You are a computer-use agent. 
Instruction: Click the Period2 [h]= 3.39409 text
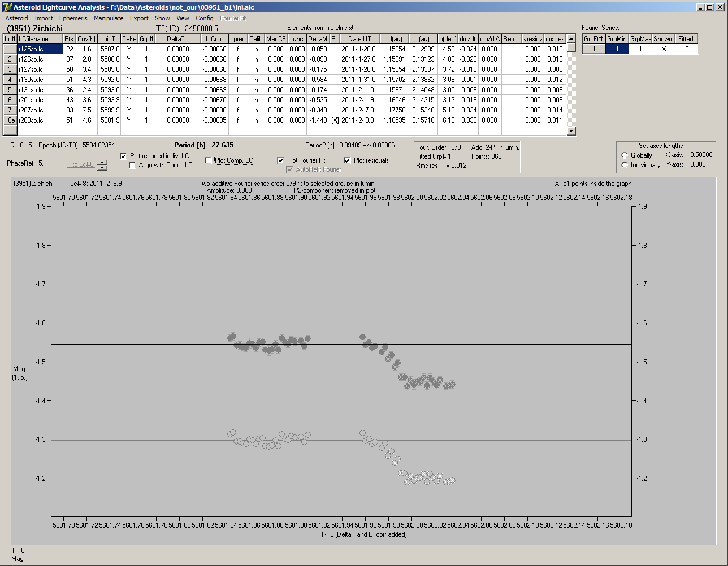[350, 145]
